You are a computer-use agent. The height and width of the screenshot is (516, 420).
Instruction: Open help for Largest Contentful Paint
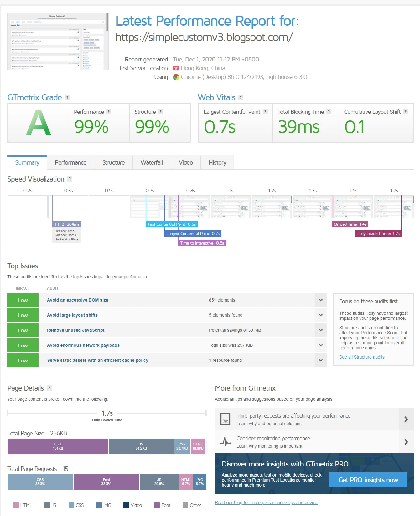point(265,112)
